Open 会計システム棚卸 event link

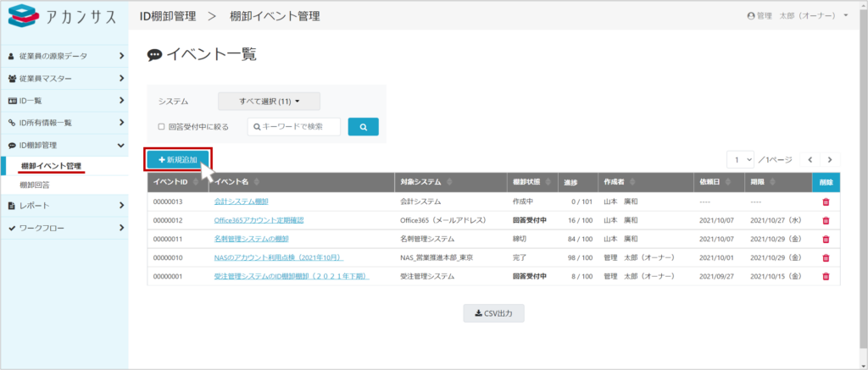pos(241,202)
